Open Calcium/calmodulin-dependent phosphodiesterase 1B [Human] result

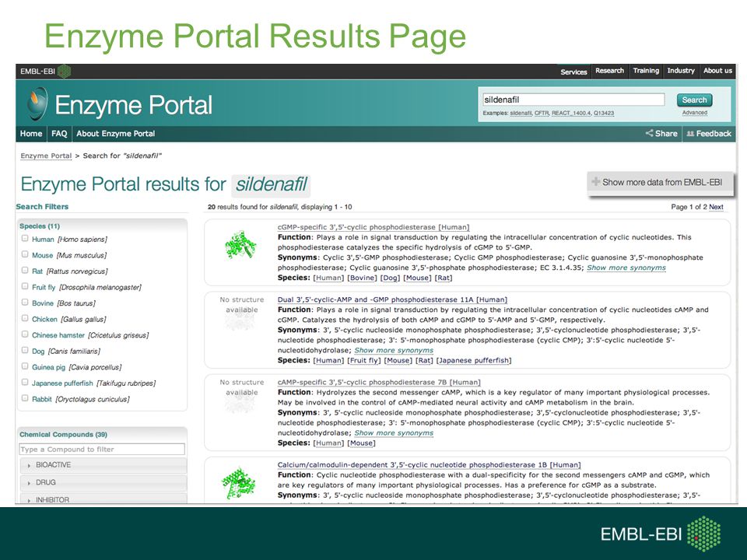click(430, 465)
